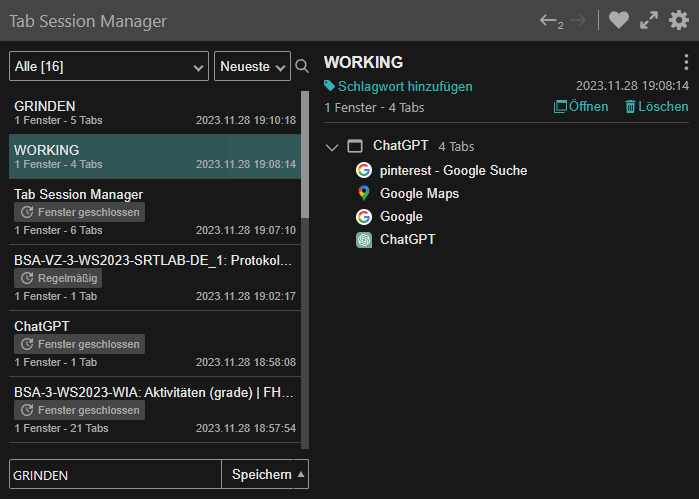Click the ChatGPT window icon
699x499 pixels.
coord(355,146)
